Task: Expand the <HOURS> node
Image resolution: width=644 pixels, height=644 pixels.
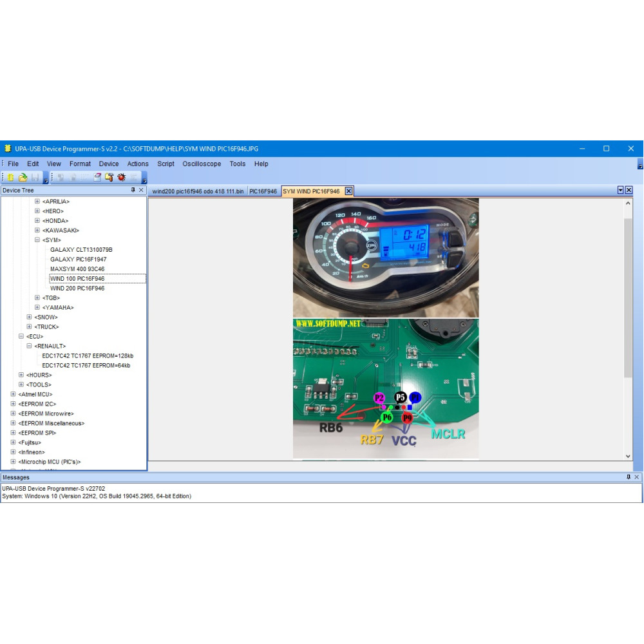Action: point(21,375)
